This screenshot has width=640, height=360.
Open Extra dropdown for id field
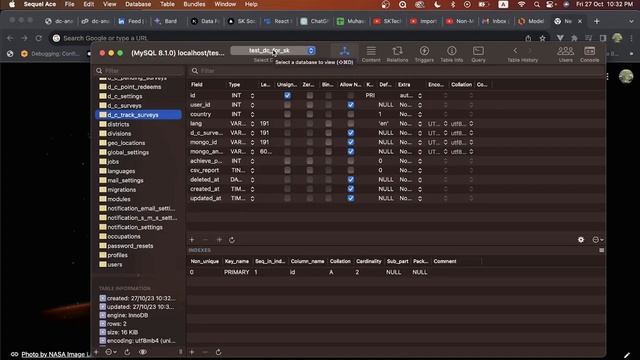tap(420, 96)
